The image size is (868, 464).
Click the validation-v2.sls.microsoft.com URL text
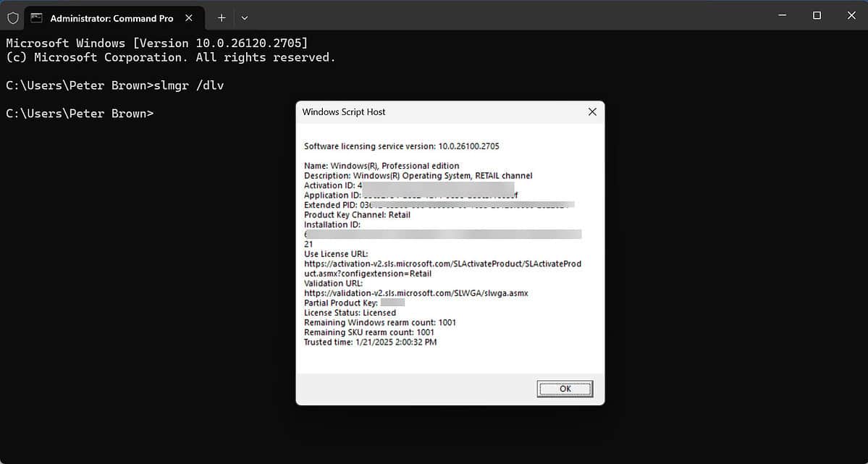pyautogui.click(x=416, y=292)
